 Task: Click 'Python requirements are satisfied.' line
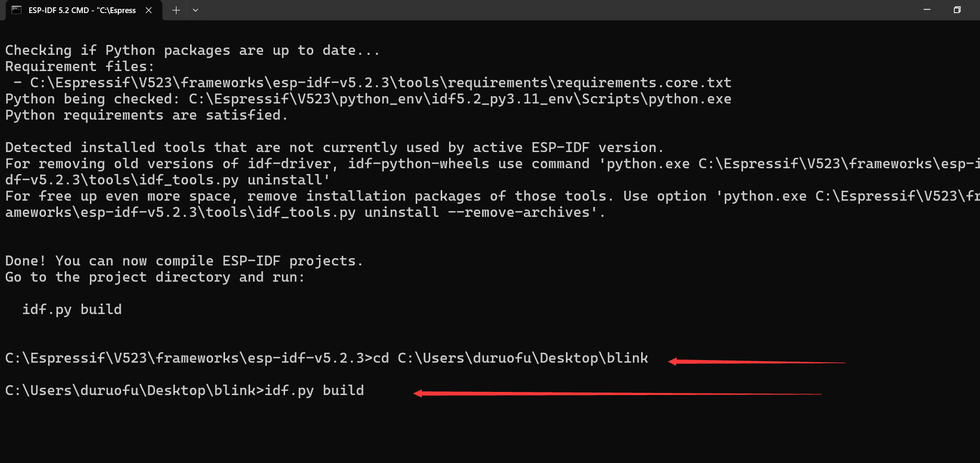(x=146, y=115)
